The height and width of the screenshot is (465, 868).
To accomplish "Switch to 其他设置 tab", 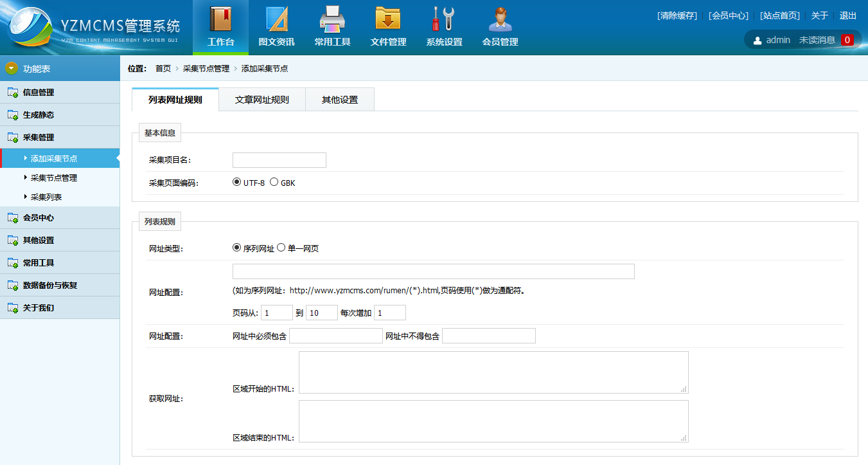I will [x=340, y=100].
